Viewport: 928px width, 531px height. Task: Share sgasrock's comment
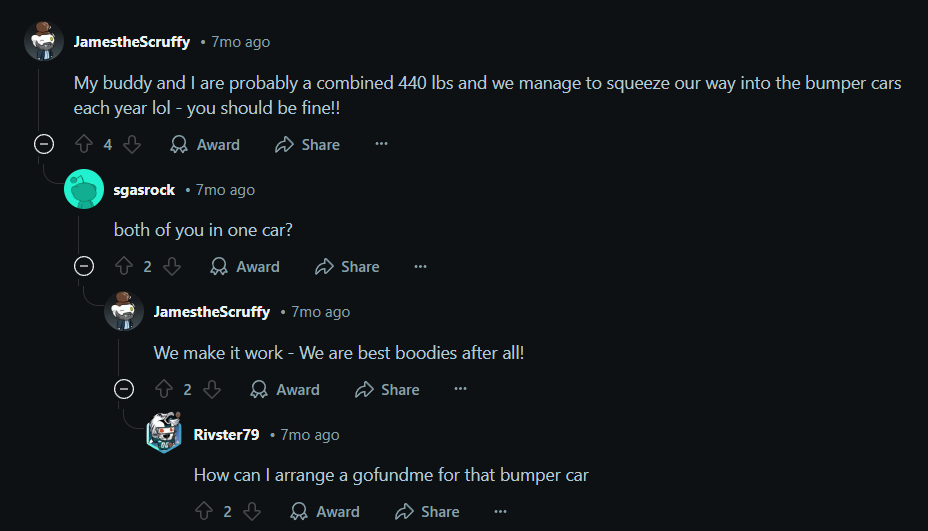[347, 267]
